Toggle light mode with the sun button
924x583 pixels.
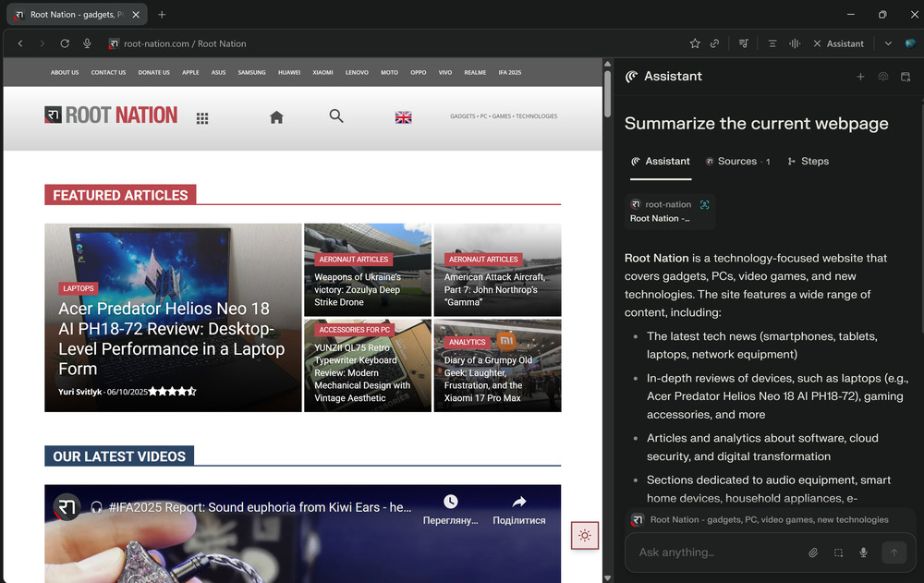click(585, 535)
